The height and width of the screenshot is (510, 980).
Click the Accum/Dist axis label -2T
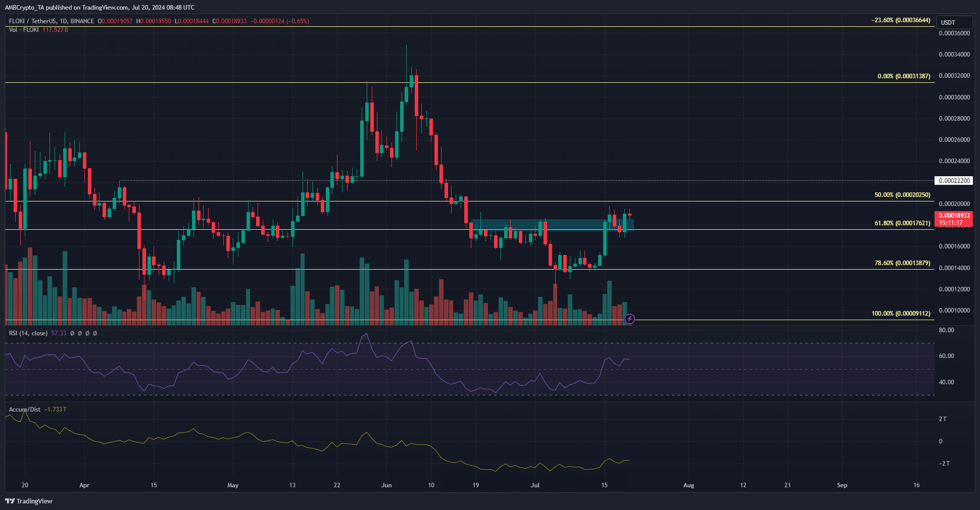click(944, 464)
